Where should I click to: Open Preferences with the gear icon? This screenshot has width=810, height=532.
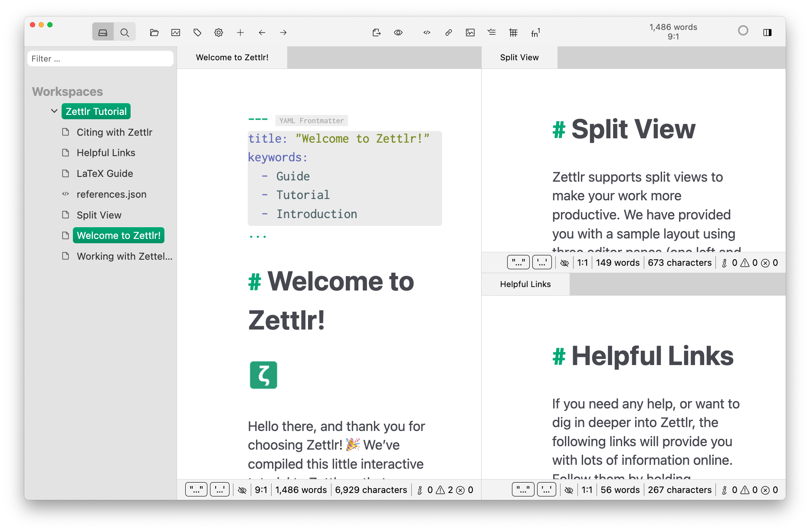(219, 32)
